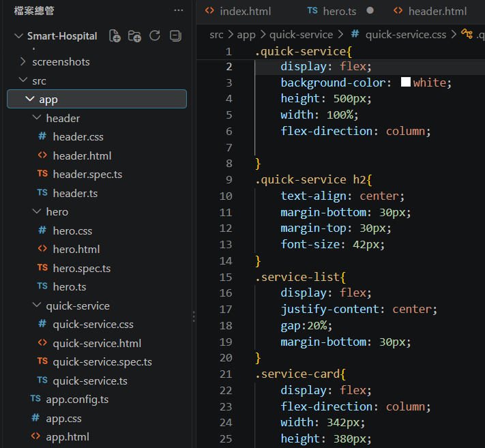Click the unsaved dot on hero.ts tab
This screenshot has height=448, width=485.
pos(370,10)
